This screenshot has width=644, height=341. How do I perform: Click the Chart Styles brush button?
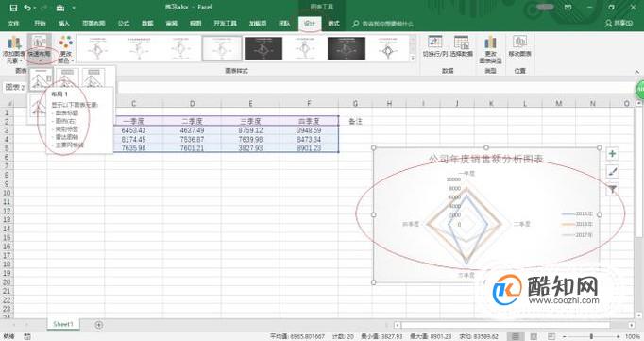(x=612, y=171)
